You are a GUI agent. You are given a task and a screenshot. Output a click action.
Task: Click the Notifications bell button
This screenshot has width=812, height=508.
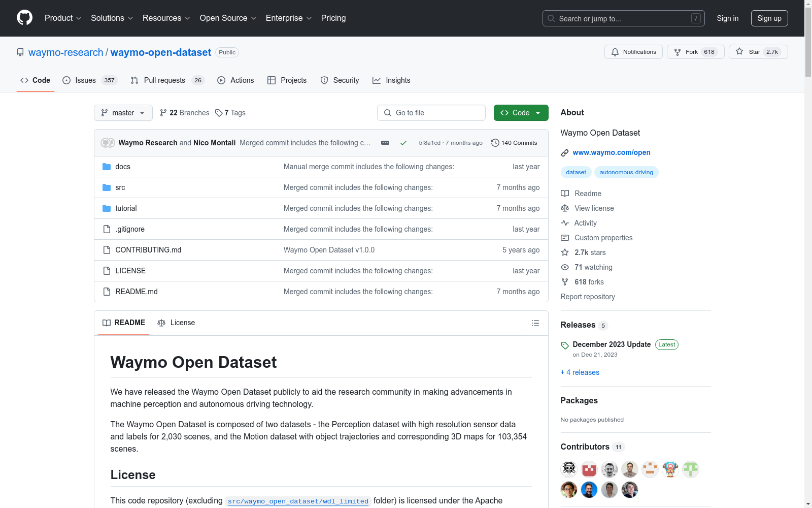coord(633,52)
